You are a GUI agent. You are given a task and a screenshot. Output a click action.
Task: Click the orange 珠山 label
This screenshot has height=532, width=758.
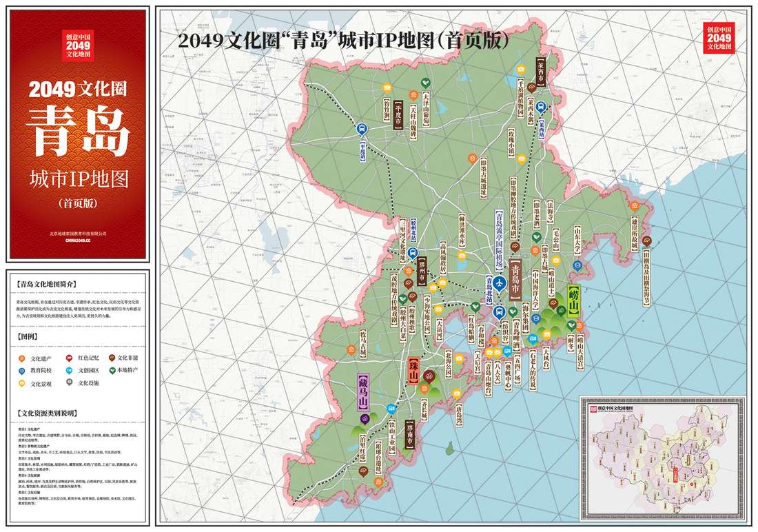[413, 371]
